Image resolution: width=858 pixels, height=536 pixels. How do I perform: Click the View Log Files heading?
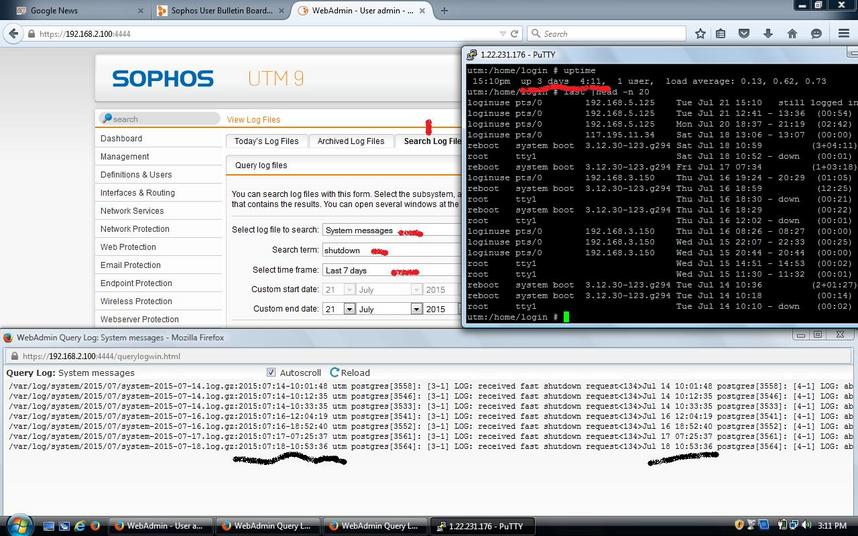(253, 119)
